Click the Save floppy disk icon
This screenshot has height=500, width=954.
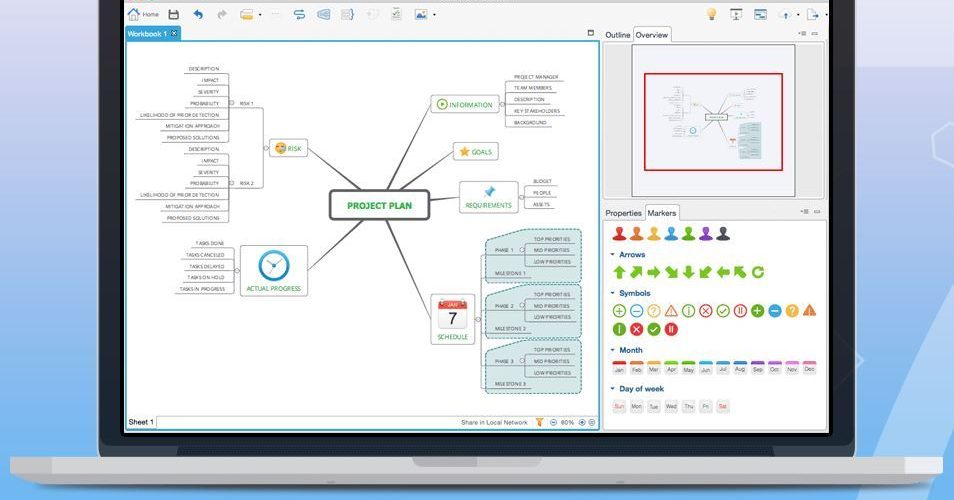pos(174,14)
